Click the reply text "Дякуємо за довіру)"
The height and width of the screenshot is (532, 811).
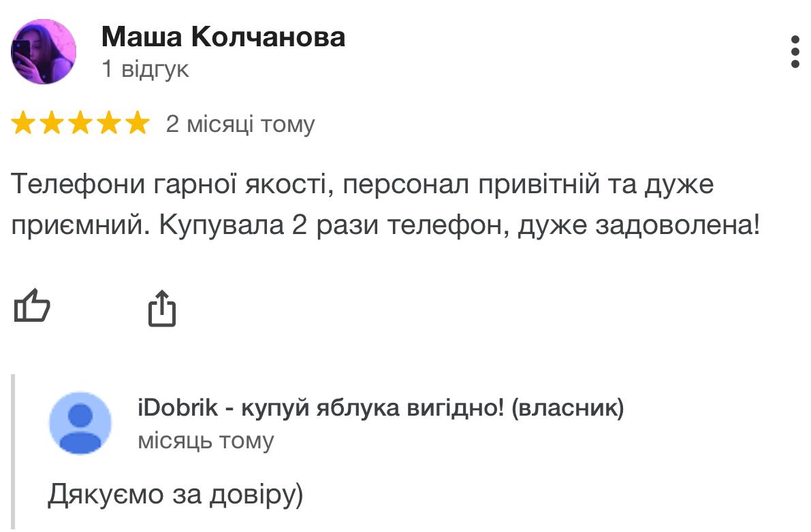tap(175, 495)
